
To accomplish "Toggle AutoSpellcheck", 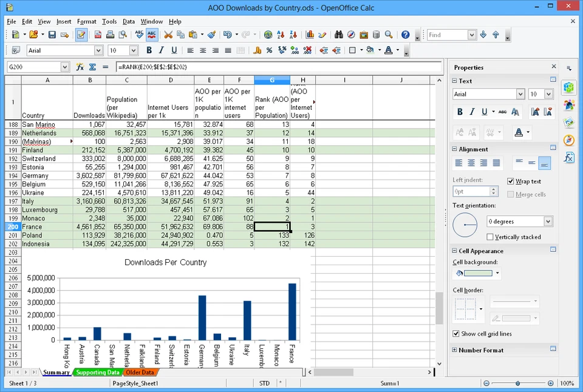I will pos(151,35).
